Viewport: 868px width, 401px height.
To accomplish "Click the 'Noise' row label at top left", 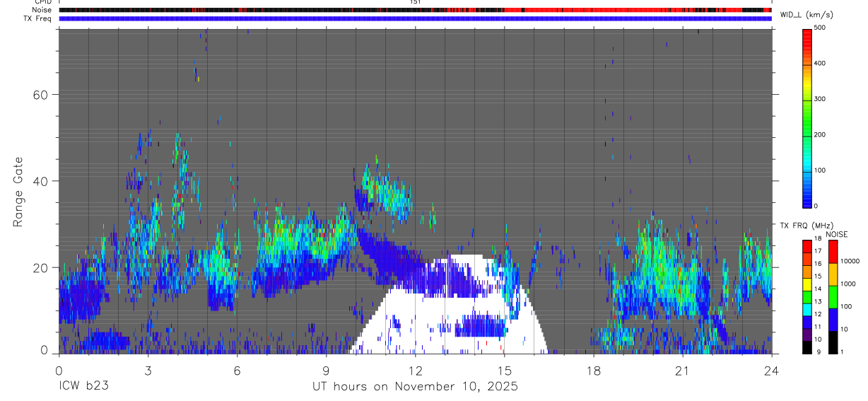I will coord(42,10).
